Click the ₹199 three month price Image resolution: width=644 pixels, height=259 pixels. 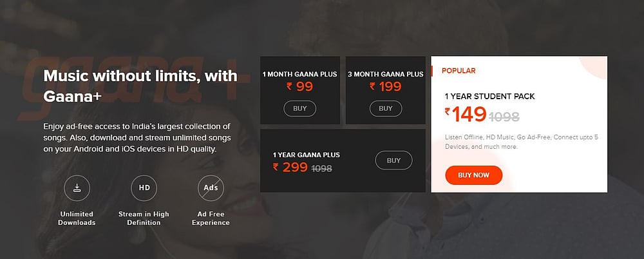click(385, 87)
